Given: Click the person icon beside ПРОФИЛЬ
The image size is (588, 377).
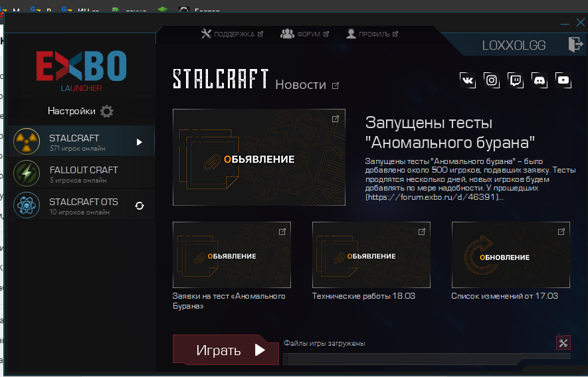Looking at the screenshot, I should click(x=351, y=34).
